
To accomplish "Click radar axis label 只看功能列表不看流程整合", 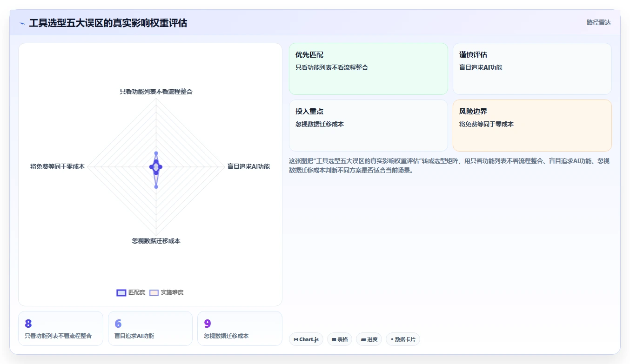I will [x=156, y=92].
